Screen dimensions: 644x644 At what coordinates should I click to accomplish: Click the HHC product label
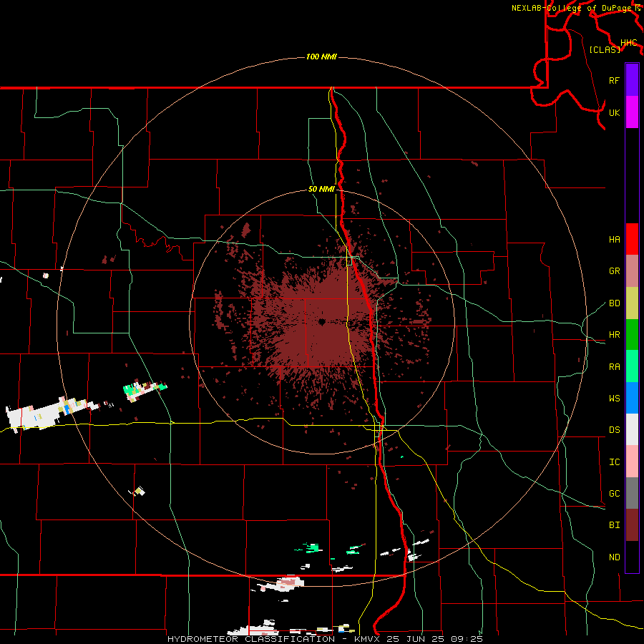click(x=628, y=43)
